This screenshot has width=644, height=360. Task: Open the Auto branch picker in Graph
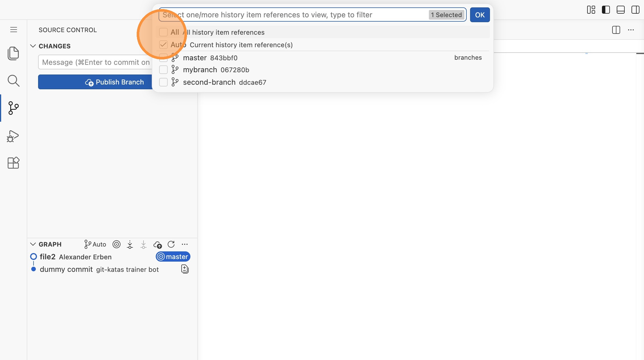(95, 244)
